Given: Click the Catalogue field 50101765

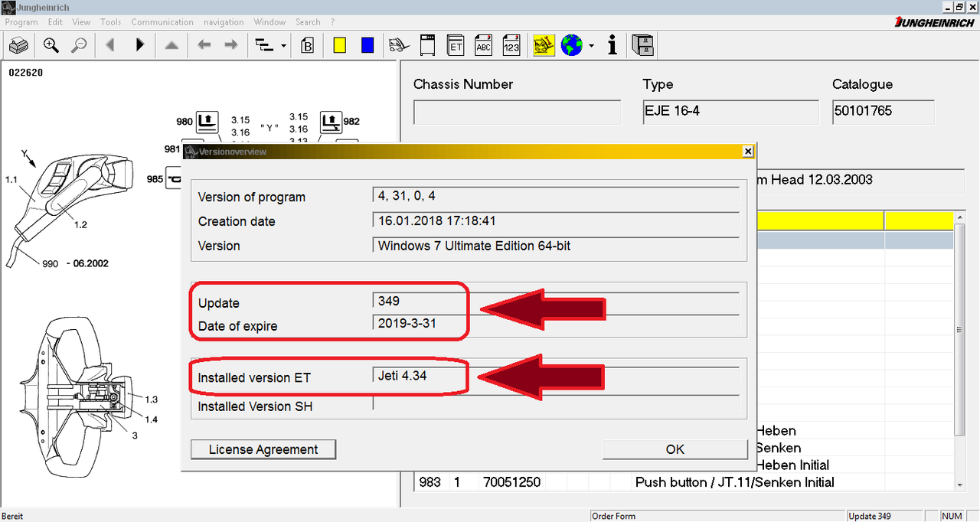Looking at the screenshot, I should 883,113.
